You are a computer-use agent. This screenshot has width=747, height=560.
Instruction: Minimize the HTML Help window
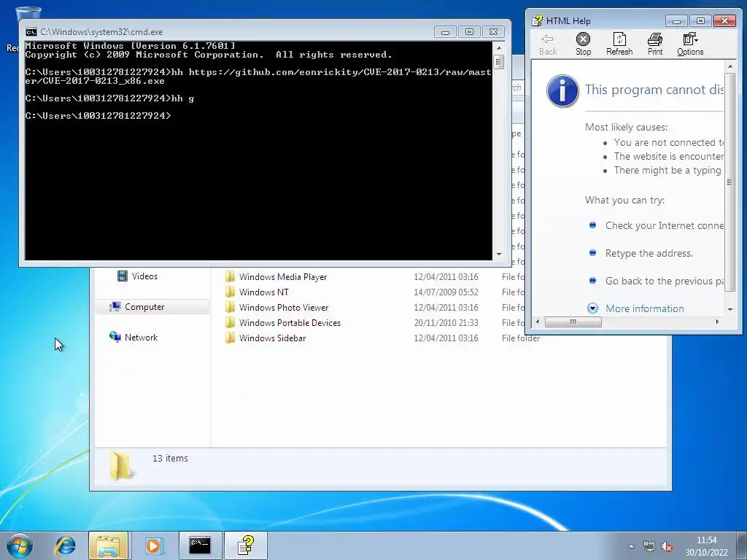(x=676, y=21)
